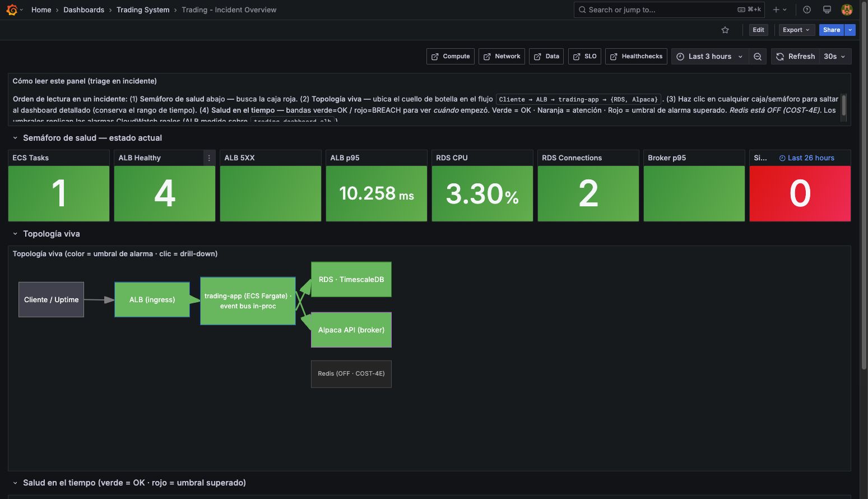Click the Share button

click(832, 30)
